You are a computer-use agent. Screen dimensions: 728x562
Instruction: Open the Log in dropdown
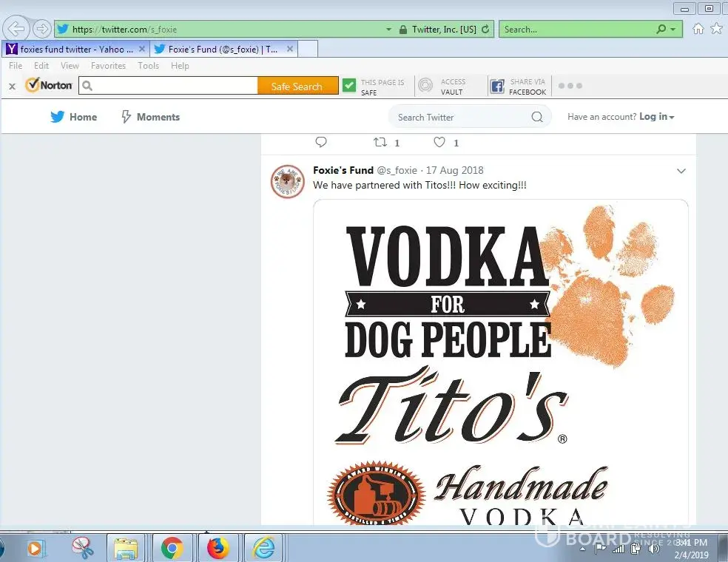point(656,117)
